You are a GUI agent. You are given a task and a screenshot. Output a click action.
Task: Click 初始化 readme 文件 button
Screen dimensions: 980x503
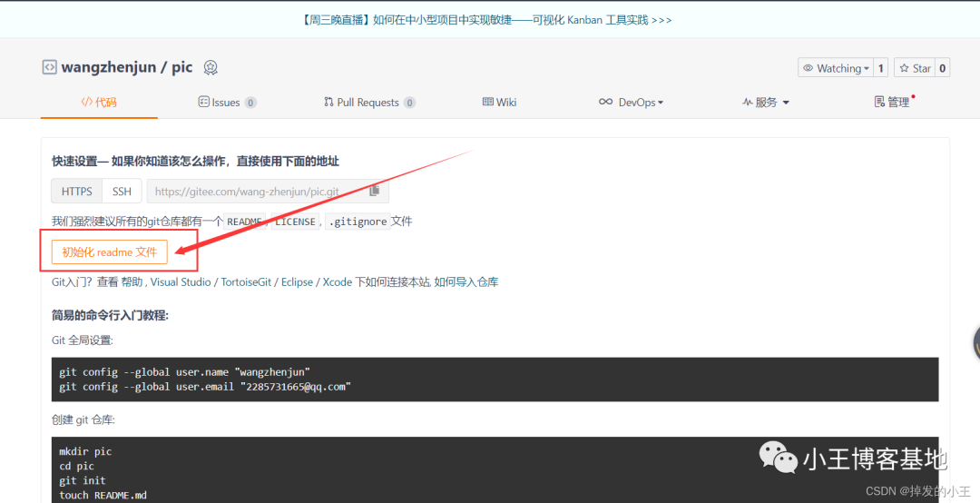pos(110,252)
